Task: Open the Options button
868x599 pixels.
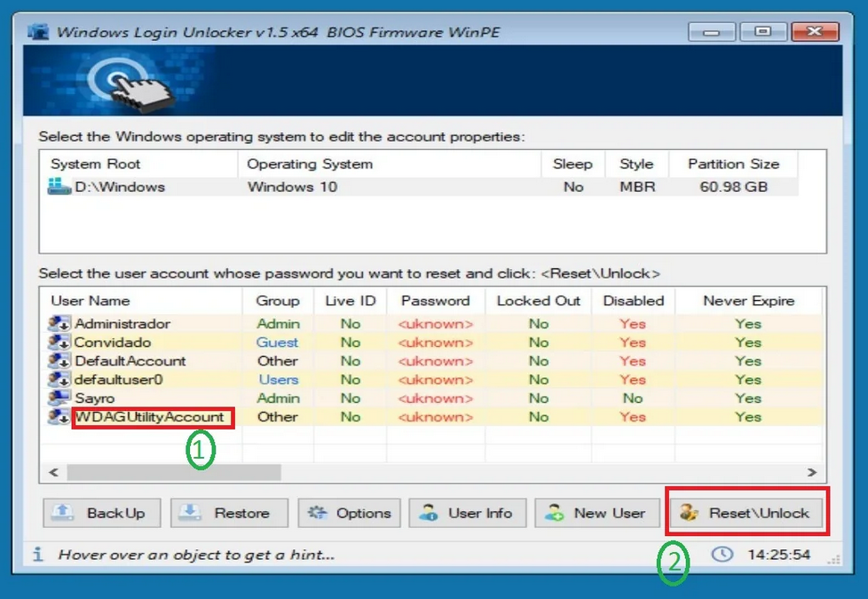Action: point(350,513)
